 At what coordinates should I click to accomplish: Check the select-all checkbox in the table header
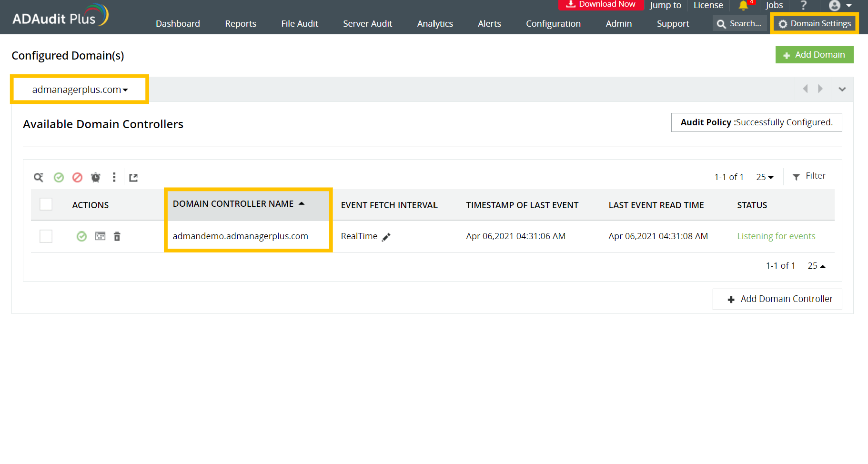[45, 204]
